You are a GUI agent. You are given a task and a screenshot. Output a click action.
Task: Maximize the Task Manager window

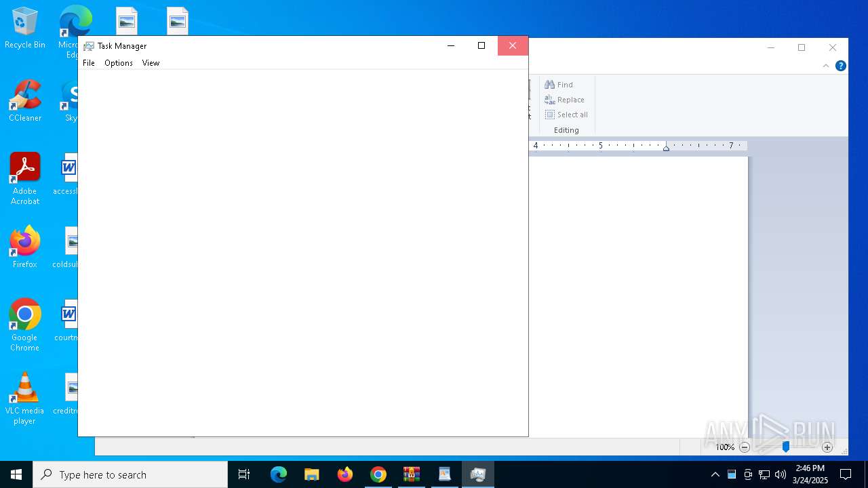point(481,45)
